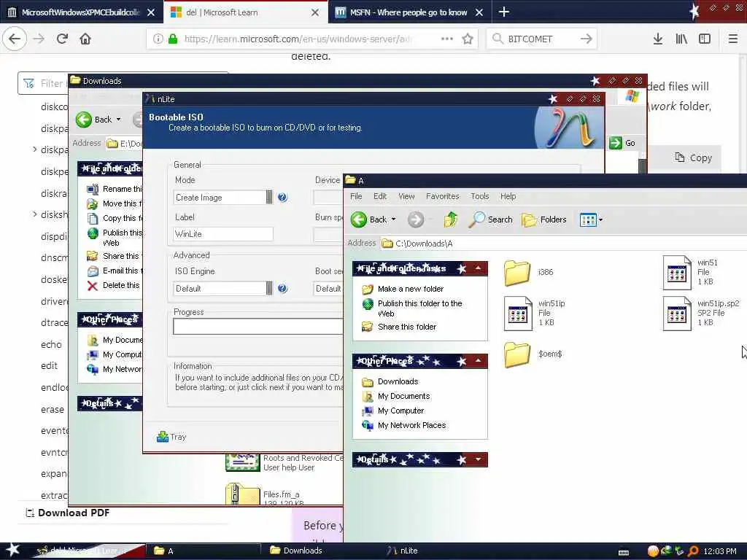Open page actions three-dot menu in URL bar
Viewport: 747px width, 560px height.
(x=447, y=39)
